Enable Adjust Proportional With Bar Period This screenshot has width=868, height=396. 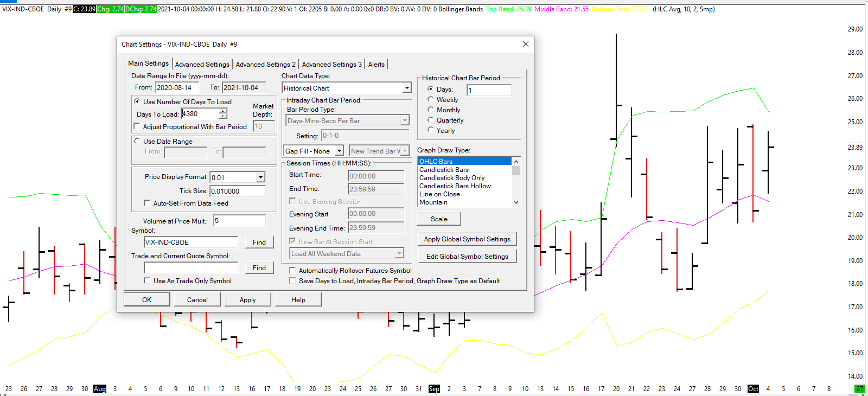(x=137, y=126)
